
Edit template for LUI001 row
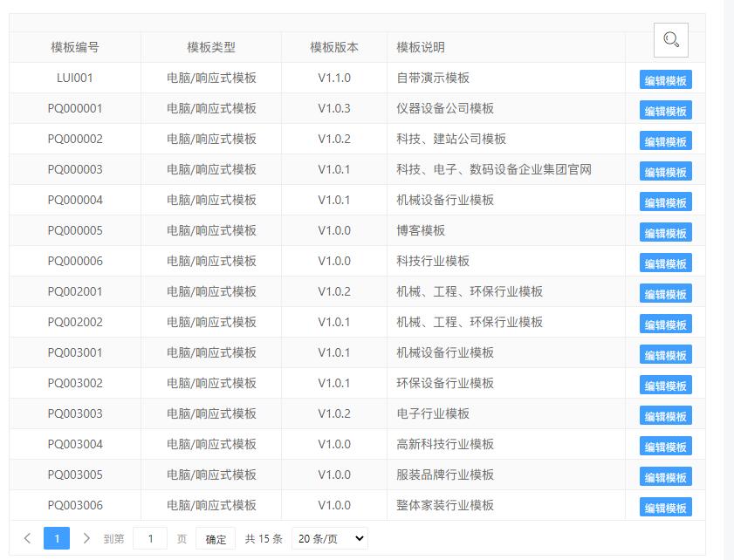(x=665, y=80)
